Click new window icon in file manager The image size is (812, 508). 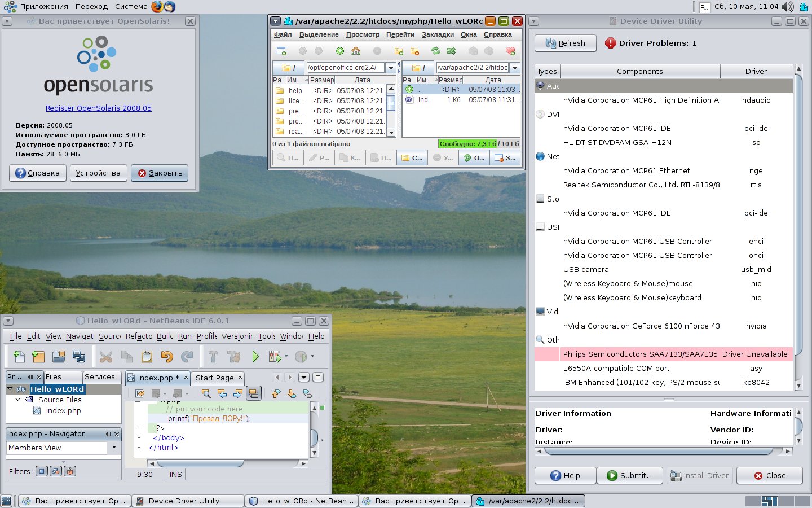point(281,51)
